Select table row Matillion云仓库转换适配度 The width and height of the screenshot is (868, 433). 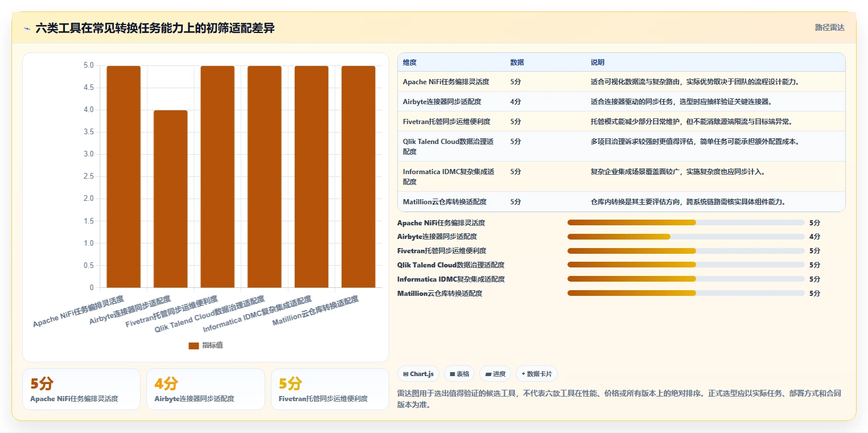click(x=621, y=201)
